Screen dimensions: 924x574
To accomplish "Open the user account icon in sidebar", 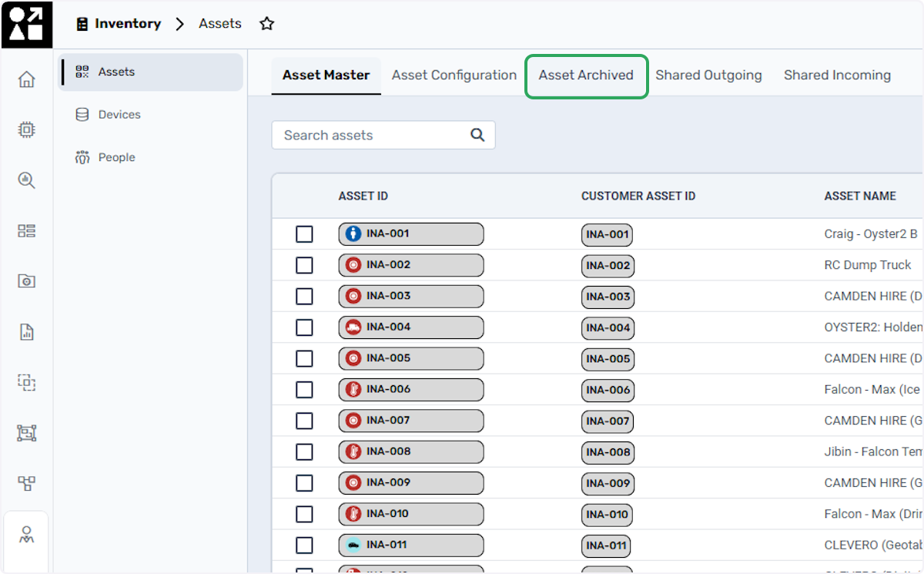I will click(27, 535).
